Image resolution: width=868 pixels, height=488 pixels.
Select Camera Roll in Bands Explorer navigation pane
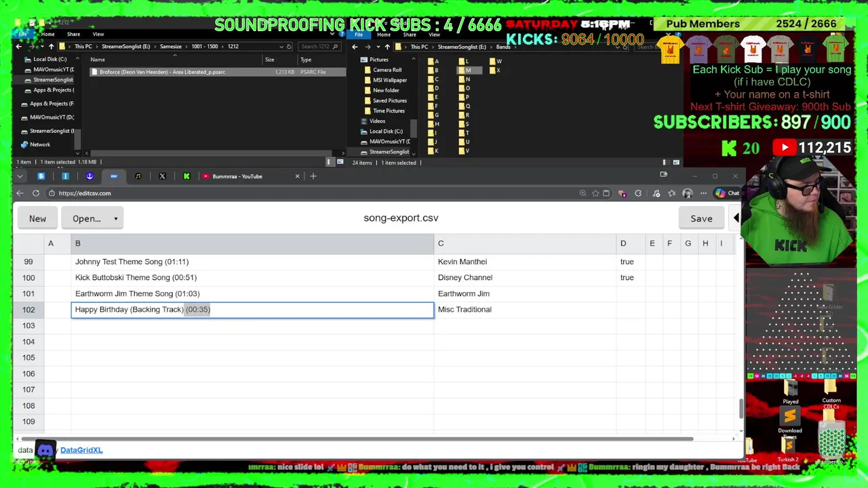pyautogui.click(x=387, y=70)
